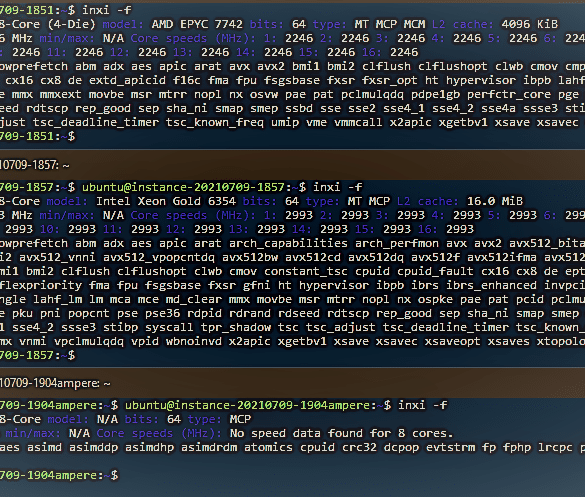Click empty prompt '709-1851:~$' in the AMD terminal
This screenshot has width=585, height=497.
[x=37, y=137]
